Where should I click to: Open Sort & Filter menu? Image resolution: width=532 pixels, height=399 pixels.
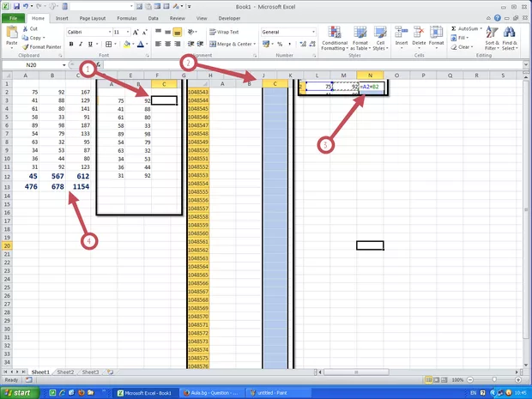tap(492, 39)
